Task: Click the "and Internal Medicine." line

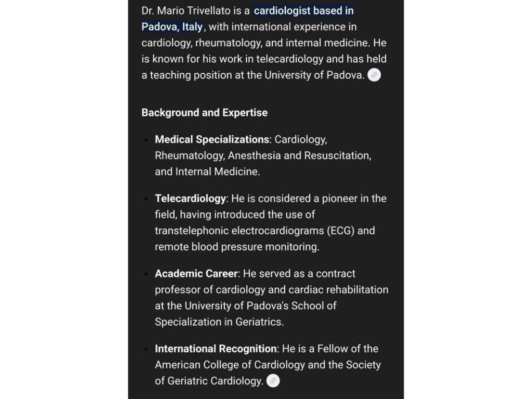Action: (207, 172)
